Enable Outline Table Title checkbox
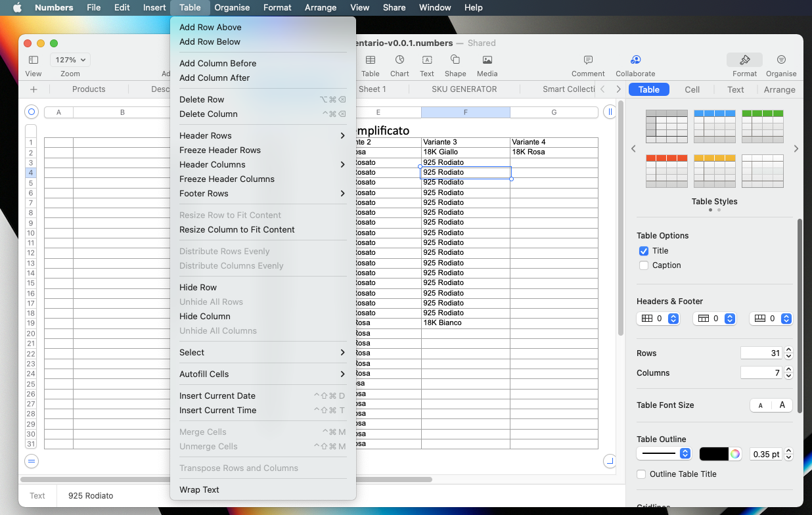This screenshot has width=812, height=515. [642, 474]
